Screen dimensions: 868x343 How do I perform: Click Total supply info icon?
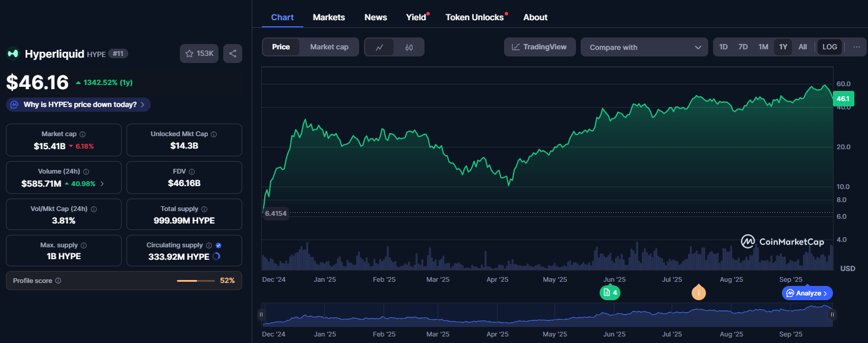pyautogui.click(x=204, y=209)
